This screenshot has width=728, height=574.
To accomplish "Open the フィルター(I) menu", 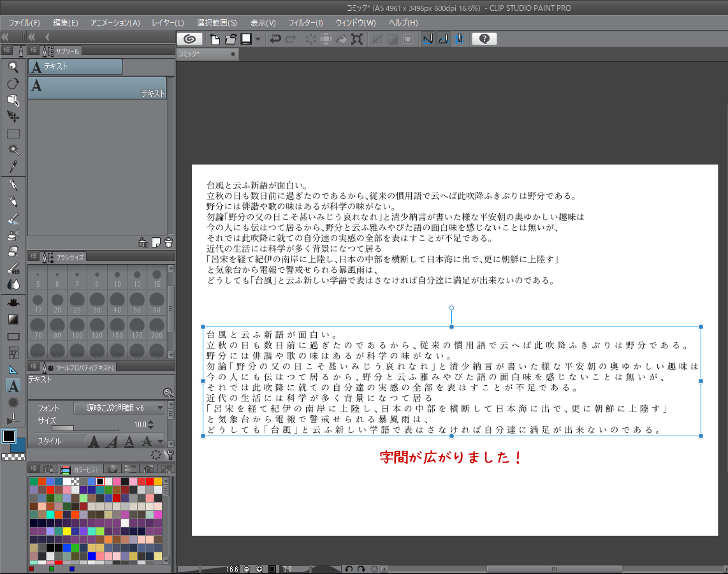I will (305, 23).
